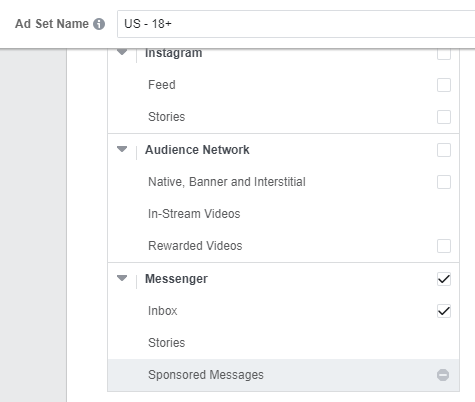Select the Stories label under Instagram
Screen dimensions: 475x402
click(x=166, y=117)
